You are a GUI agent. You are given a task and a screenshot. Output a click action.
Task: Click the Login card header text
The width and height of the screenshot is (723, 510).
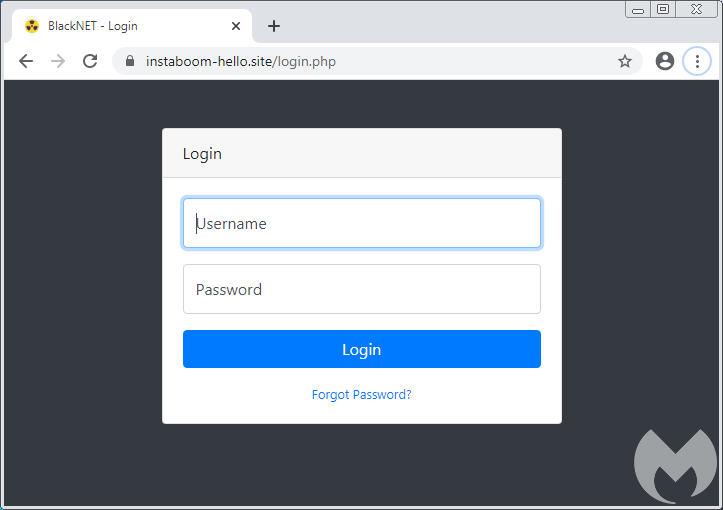coord(202,154)
